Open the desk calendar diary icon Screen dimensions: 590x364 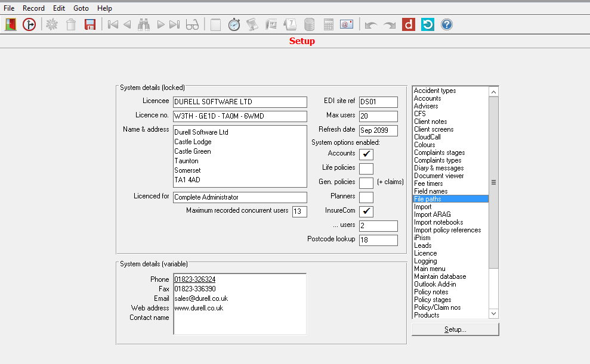point(290,25)
